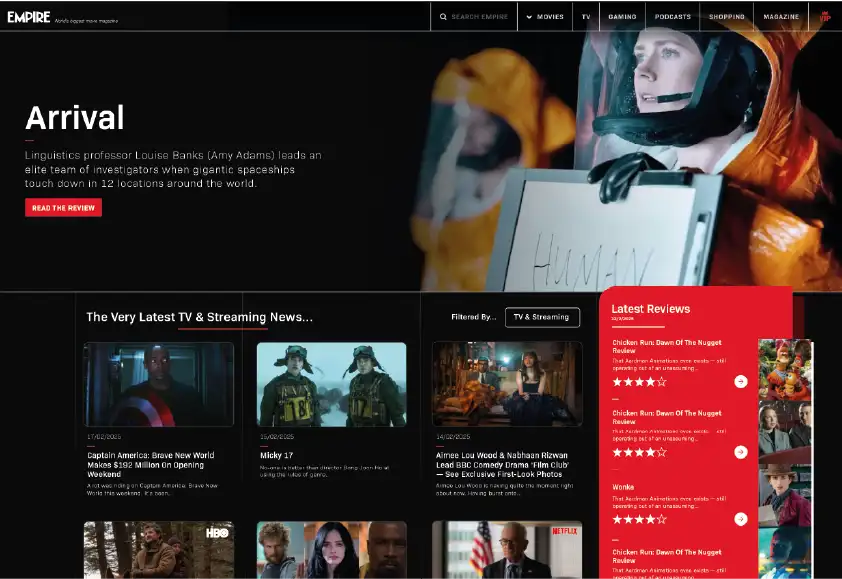Screen dimensions: 842x579
Task: Open the Micky 17 headline
Action: click(x=277, y=455)
